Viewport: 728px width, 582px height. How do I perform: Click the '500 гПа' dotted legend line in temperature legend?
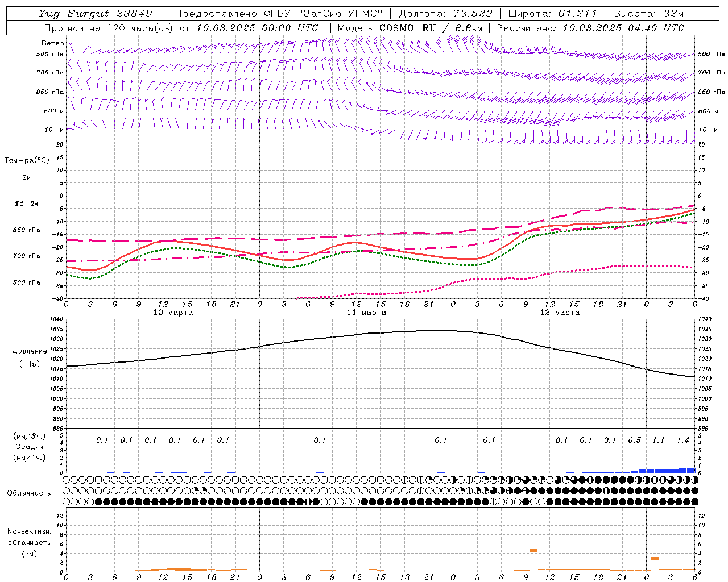click(25, 289)
